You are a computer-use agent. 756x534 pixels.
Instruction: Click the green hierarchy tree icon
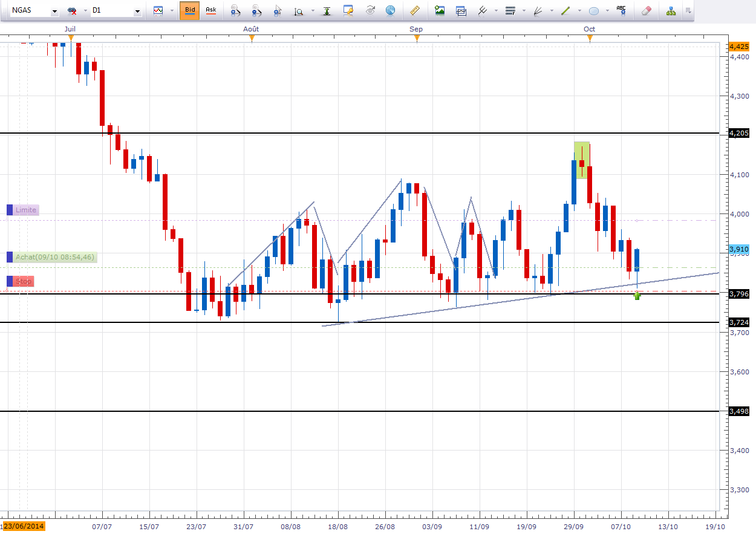[671, 10]
